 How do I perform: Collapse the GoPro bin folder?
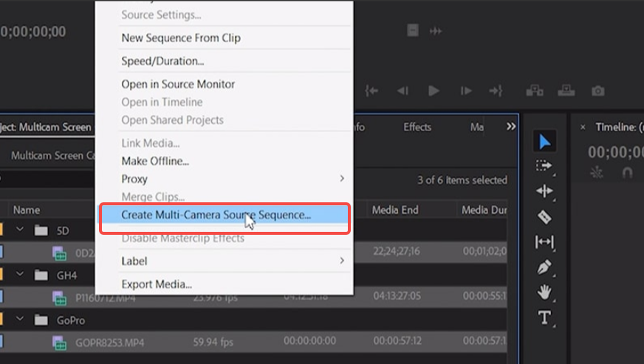(21, 320)
